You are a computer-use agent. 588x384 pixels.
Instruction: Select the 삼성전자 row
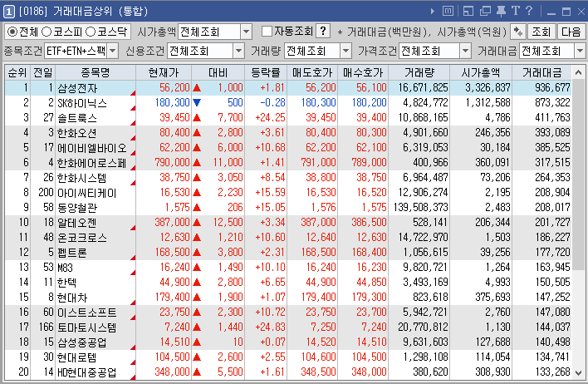pyautogui.click(x=287, y=88)
